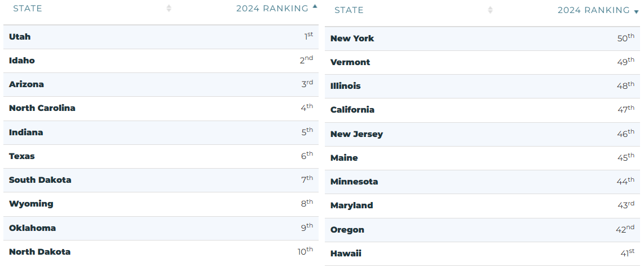Select the Vermont row

pos(482,62)
